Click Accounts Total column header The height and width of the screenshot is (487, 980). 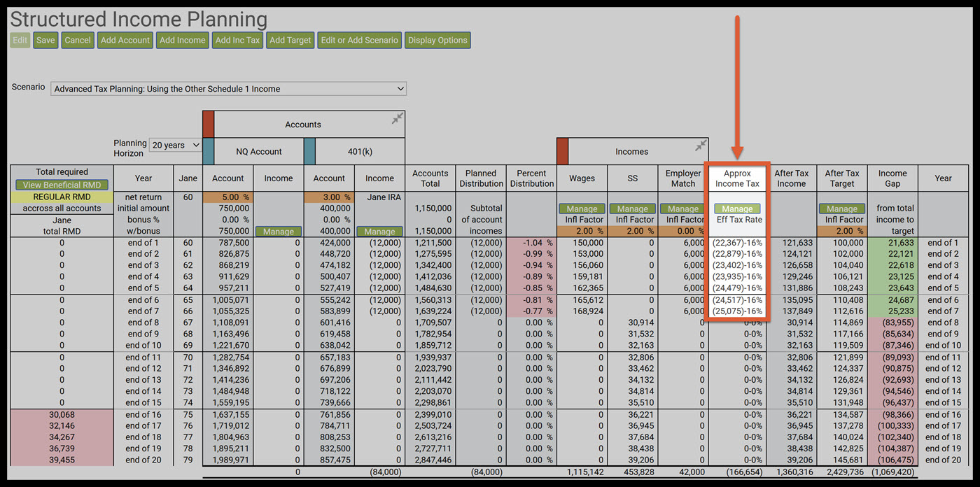pyautogui.click(x=430, y=178)
